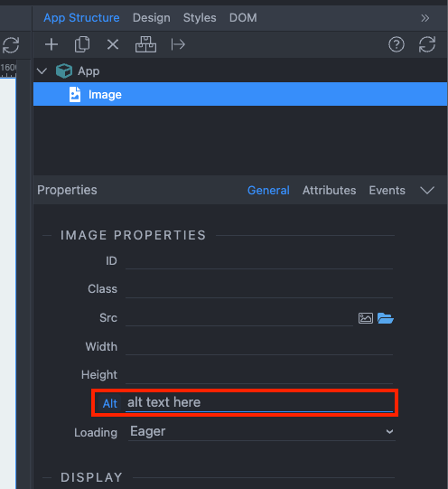Collapse the Properties panel chevron
Image resolution: width=448 pixels, height=489 pixels.
(x=427, y=190)
